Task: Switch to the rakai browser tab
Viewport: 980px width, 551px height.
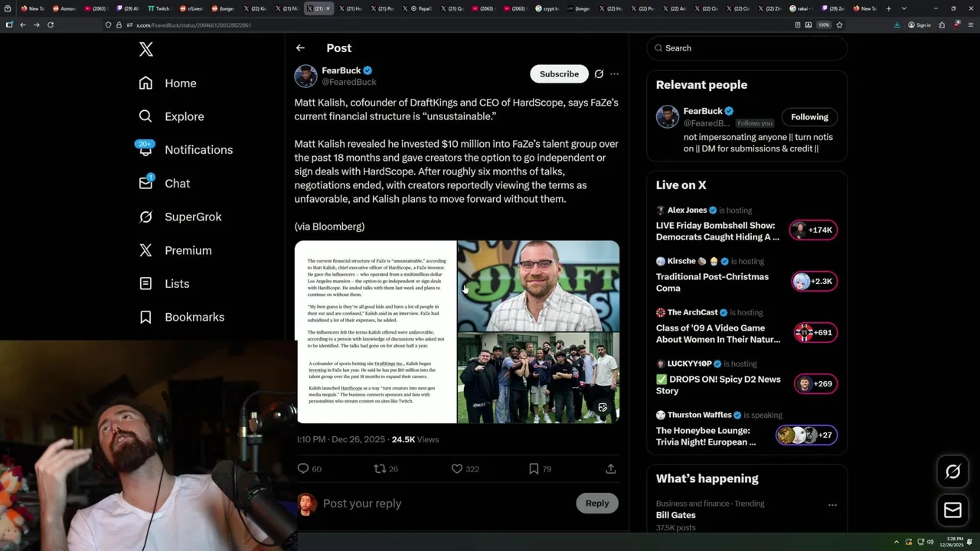Action: point(803,8)
